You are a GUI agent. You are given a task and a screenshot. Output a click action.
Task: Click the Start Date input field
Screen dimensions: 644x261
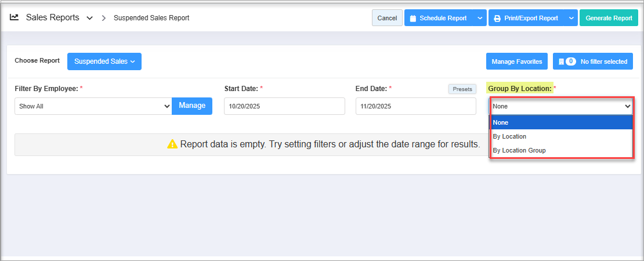click(284, 106)
